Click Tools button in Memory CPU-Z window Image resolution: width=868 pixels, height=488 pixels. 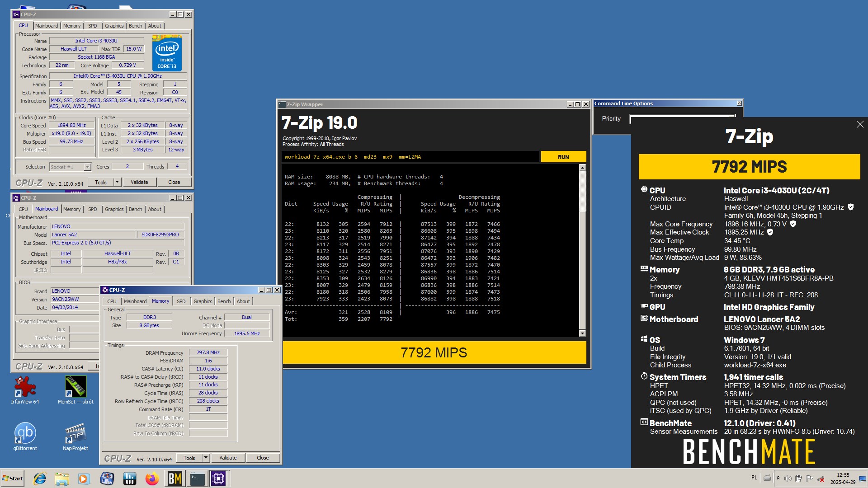coord(189,458)
